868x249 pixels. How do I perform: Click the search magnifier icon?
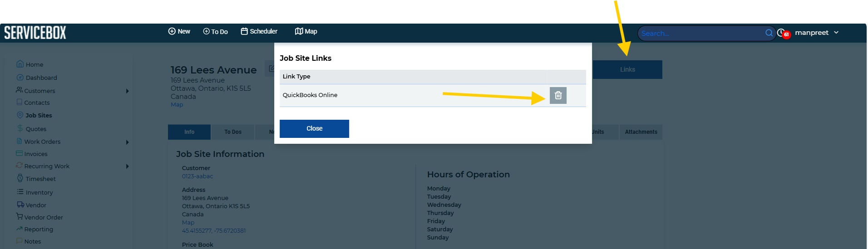769,33
